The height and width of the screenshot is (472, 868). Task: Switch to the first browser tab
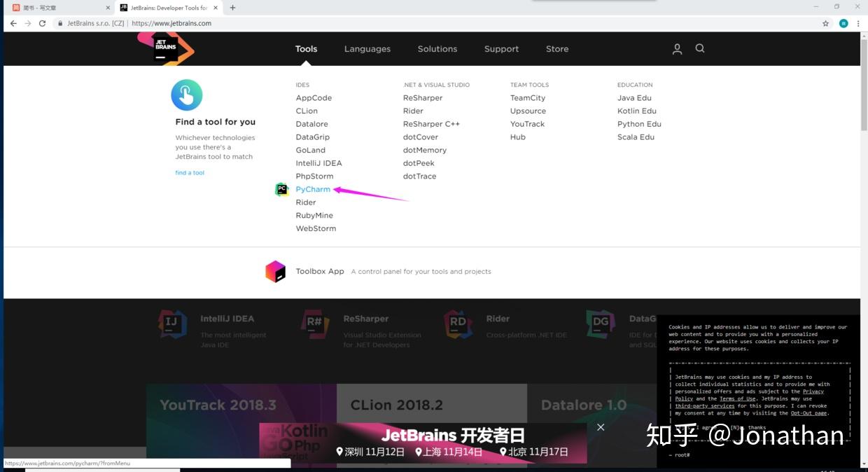(x=59, y=8)
